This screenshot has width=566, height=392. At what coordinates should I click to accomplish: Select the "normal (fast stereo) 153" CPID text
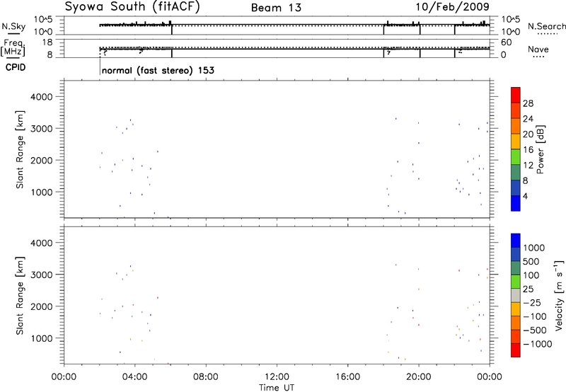pyautogui.click(x=158, y=70)
